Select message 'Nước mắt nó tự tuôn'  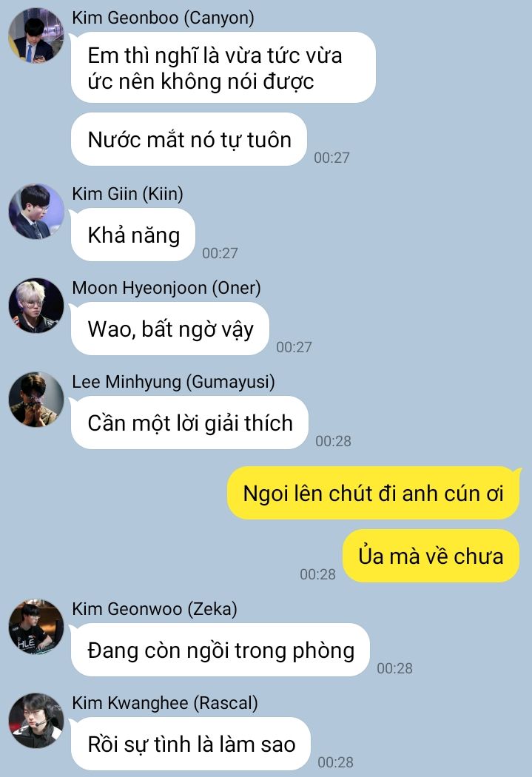point(189,139)
